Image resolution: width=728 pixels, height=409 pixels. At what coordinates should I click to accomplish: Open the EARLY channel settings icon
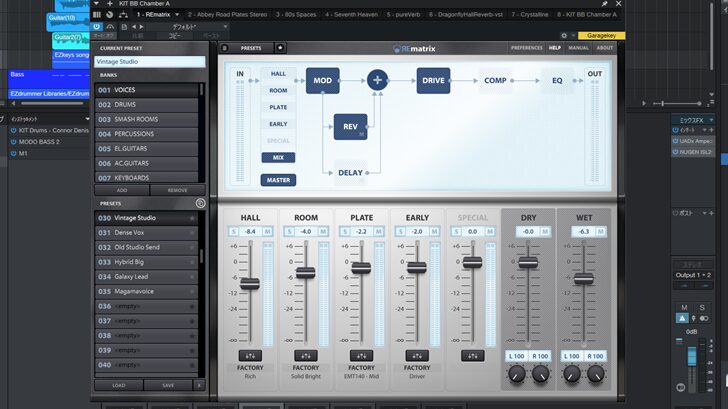point(417,356)
